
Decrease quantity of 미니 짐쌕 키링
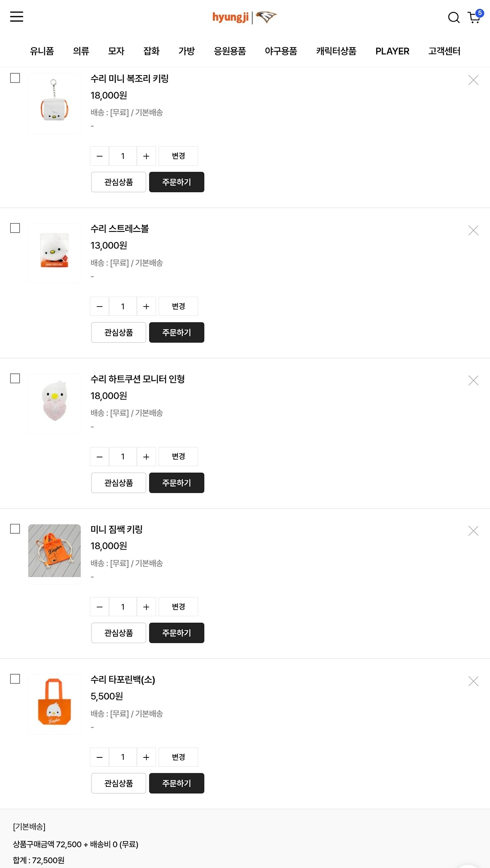100,607
